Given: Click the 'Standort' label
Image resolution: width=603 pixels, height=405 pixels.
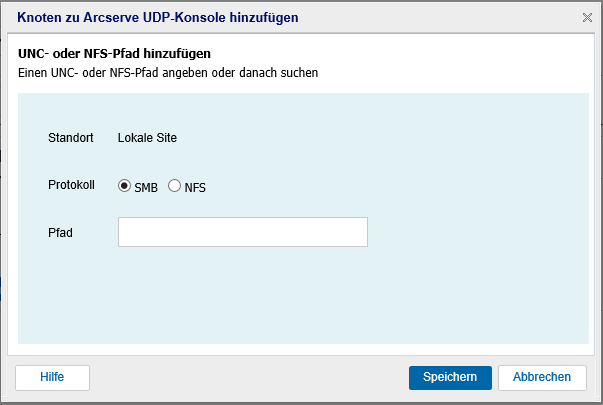Looking at the screenshot, I should [71, 138].
